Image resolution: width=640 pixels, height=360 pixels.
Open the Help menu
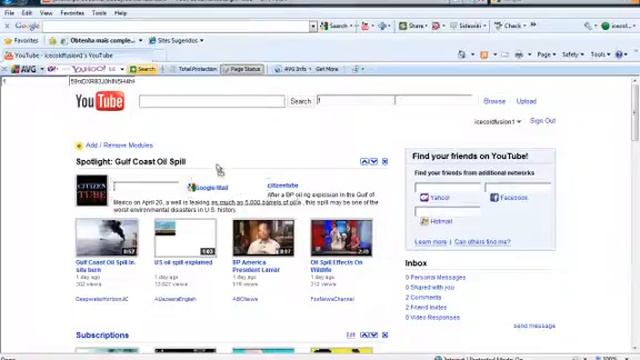click(120, 13)
